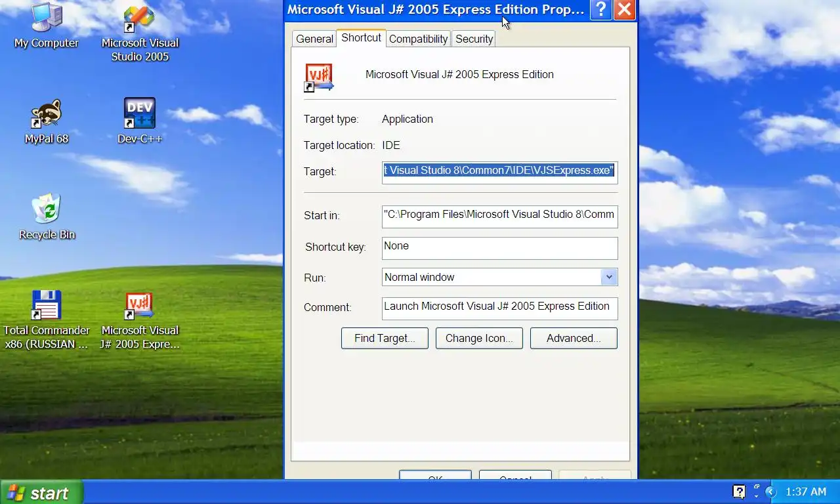Click the question mark balloon tray icon
Viewport: 840px width, 504px height.
(x=739, y=492)
